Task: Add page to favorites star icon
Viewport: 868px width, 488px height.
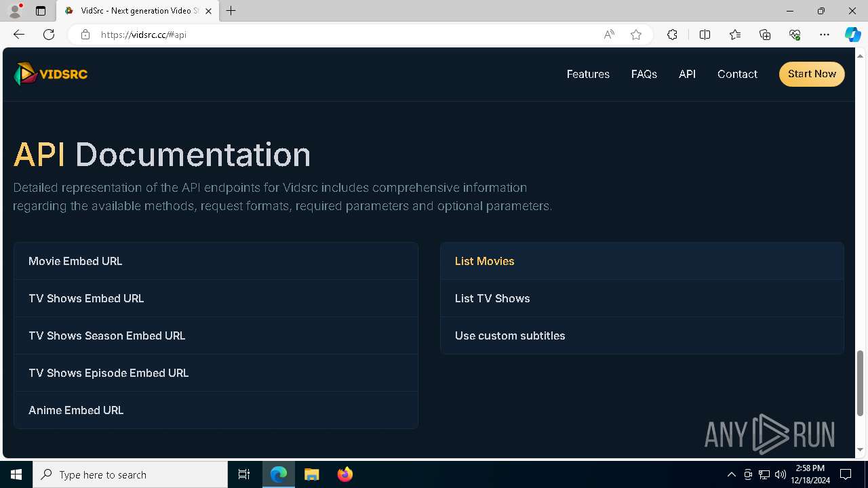Action: (x=636, y=35)
